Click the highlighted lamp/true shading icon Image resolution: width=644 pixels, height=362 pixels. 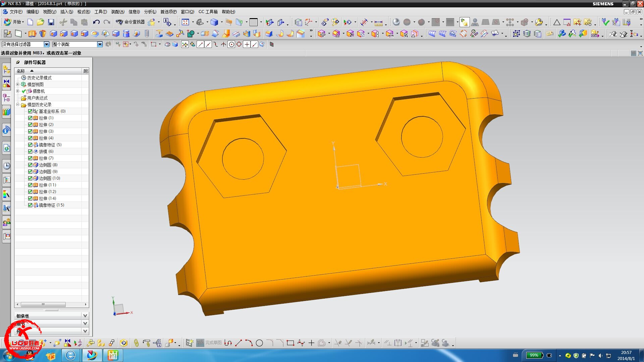coord(464,22)
